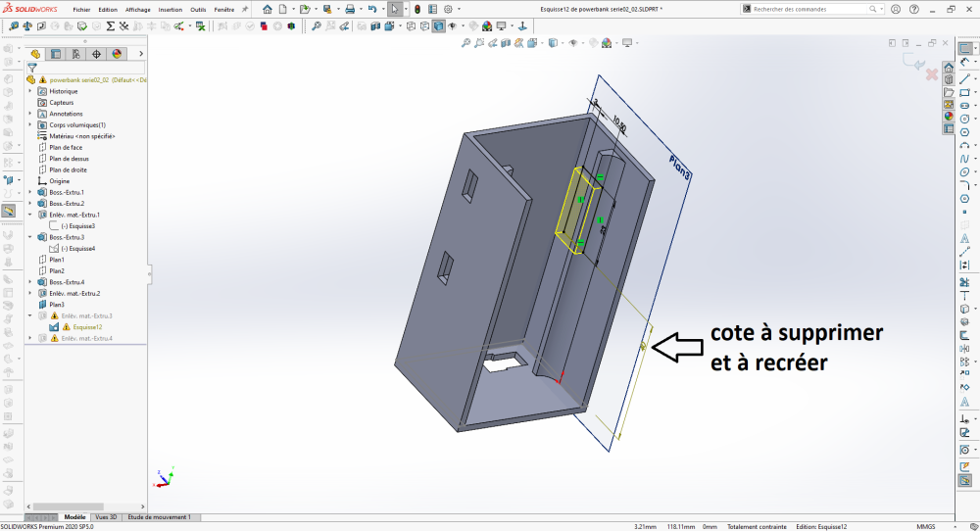
Task: Toggle the select cursor tool in the top toolbar
Action: coord(395,9)
